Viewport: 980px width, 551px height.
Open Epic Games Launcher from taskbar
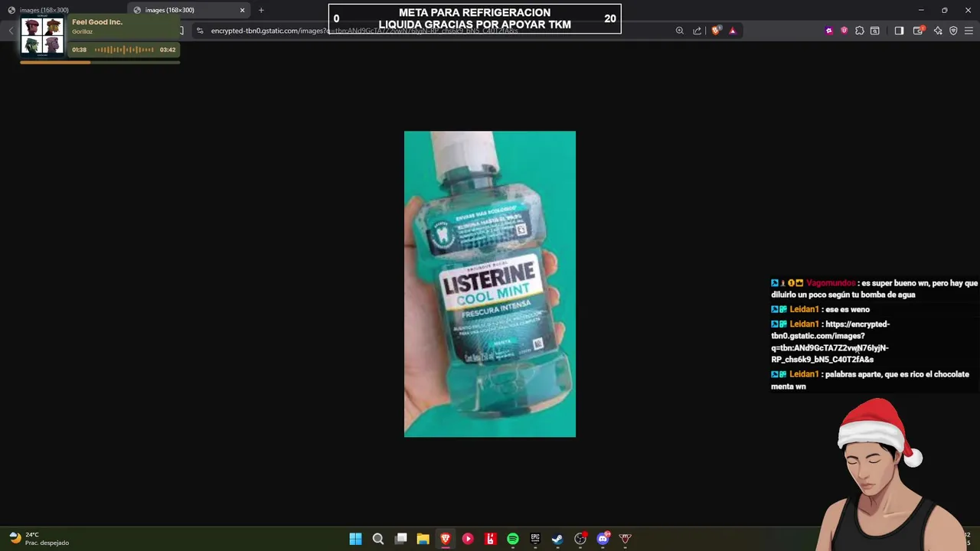pyautogui.click(x=535, y=539)
